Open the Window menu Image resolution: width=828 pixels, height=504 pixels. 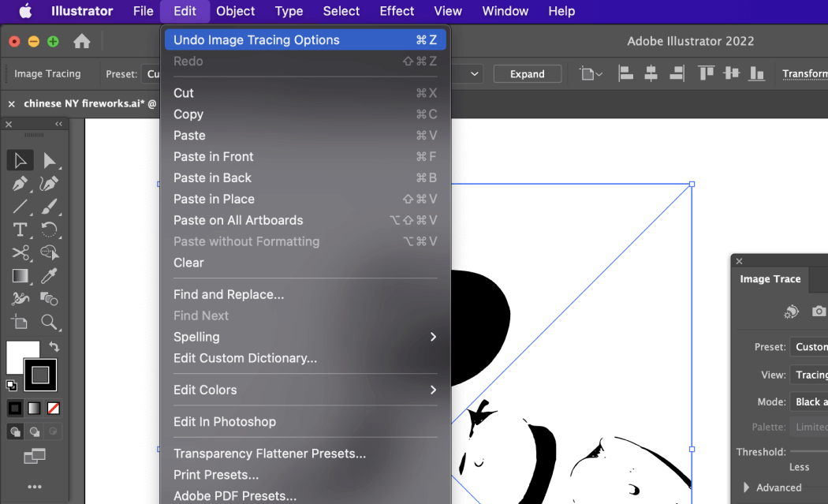[x=505, y=11]
